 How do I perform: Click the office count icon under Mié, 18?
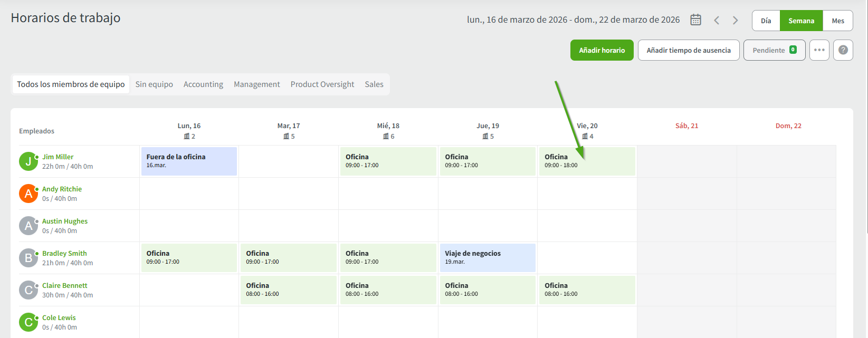click(386, 137)
